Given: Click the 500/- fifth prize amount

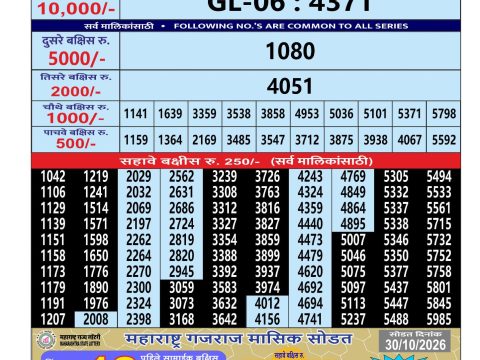Looking at the screenshot, I should (x=76, y=144).
